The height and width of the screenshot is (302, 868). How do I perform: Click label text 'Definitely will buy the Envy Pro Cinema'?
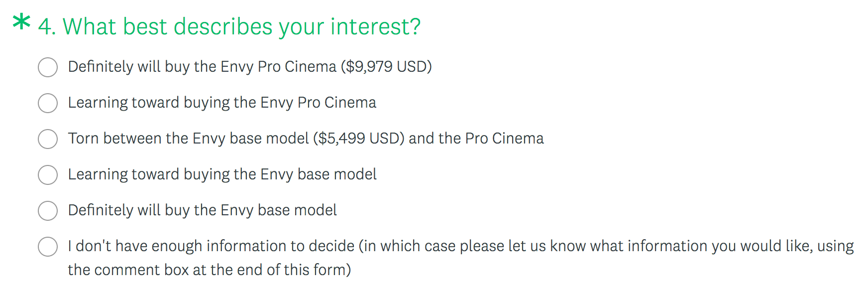pos(202,67)
